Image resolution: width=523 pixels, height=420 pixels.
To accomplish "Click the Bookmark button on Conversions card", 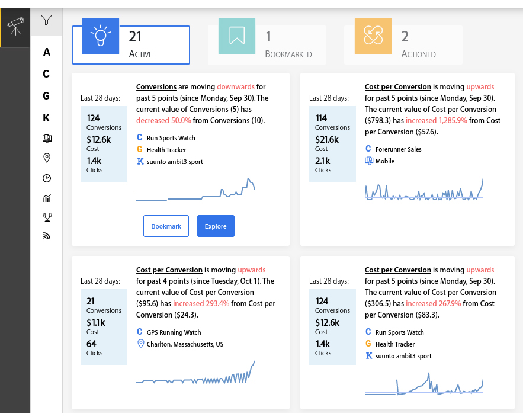I will [x=166, y=226].
